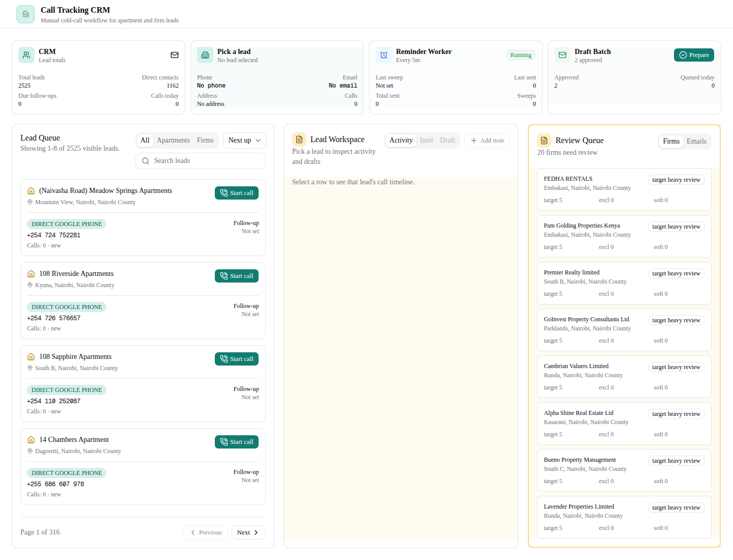Click phone number +254 110 252087

(53, 401)
